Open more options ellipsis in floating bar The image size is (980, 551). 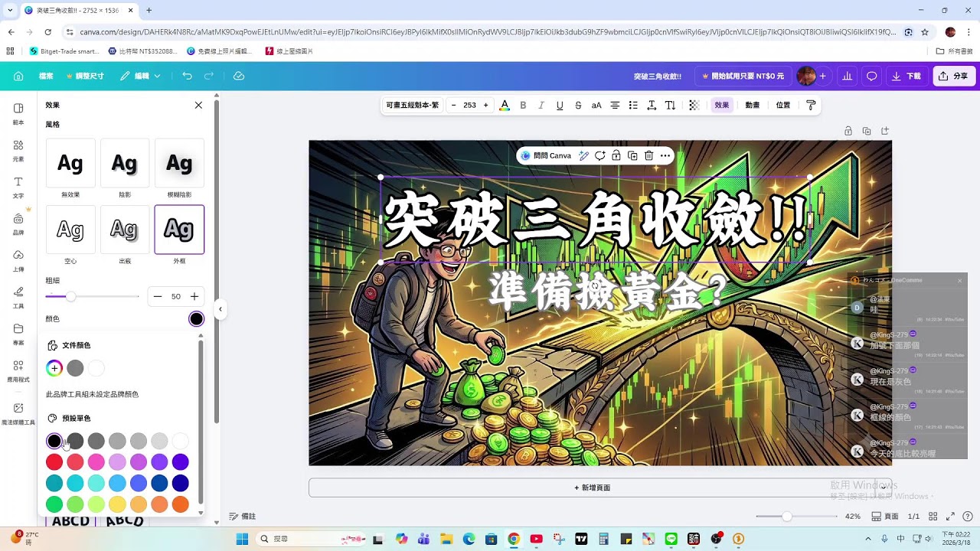pyautogui.click(x=665, y=155)
